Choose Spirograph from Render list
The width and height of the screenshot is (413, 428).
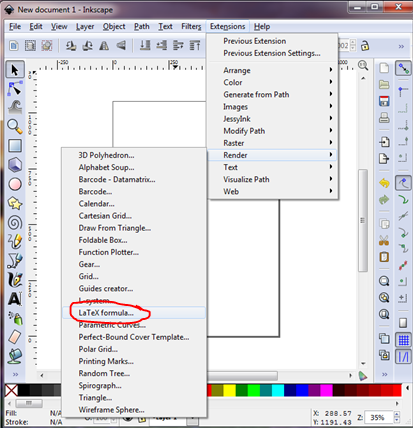click(x=134, y=386)
